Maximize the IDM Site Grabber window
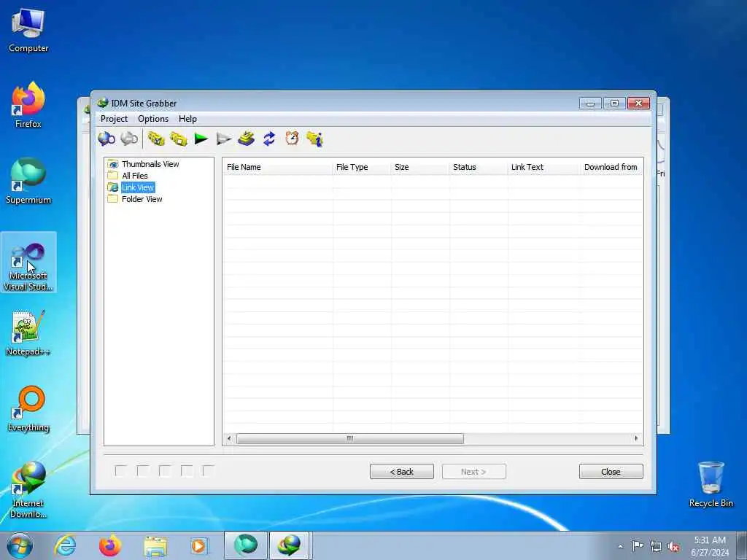Screen dimensions: 747x560 point(614,104)
